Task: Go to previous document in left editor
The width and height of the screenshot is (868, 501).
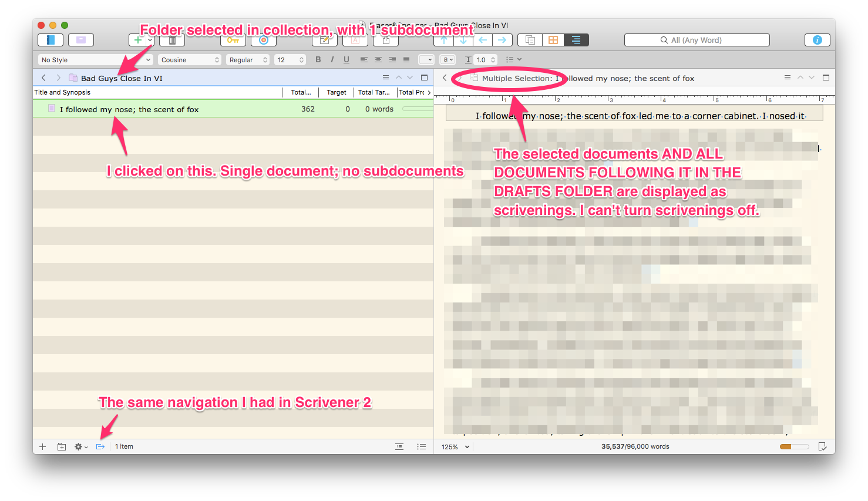Action: [399, 78]
